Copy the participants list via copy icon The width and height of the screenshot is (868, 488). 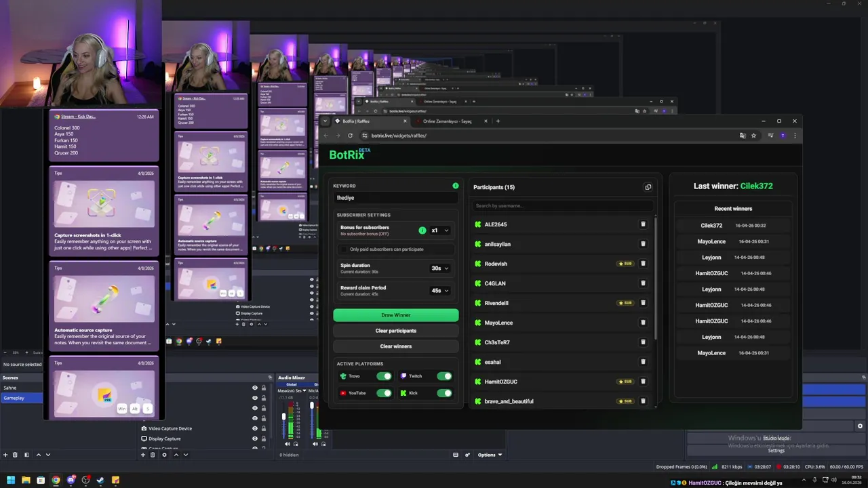tap(648, 187)
